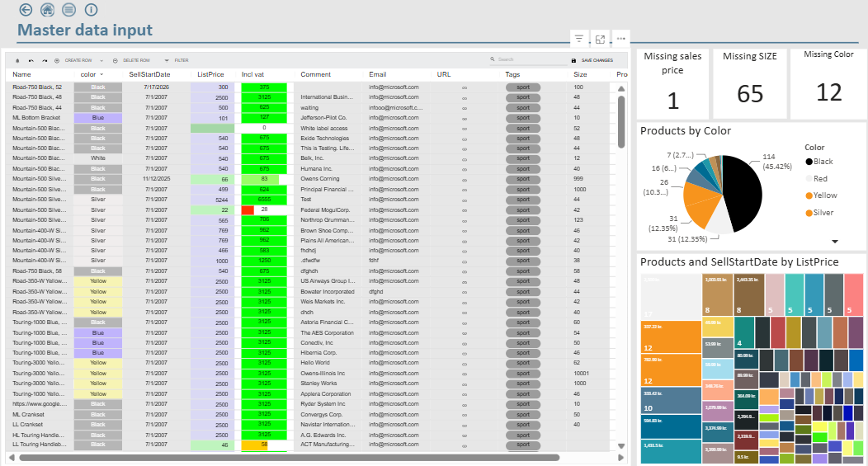Sort by the Incl vat column header
The width and height of the screenshot is (868, 466).
tap(252, 74)
